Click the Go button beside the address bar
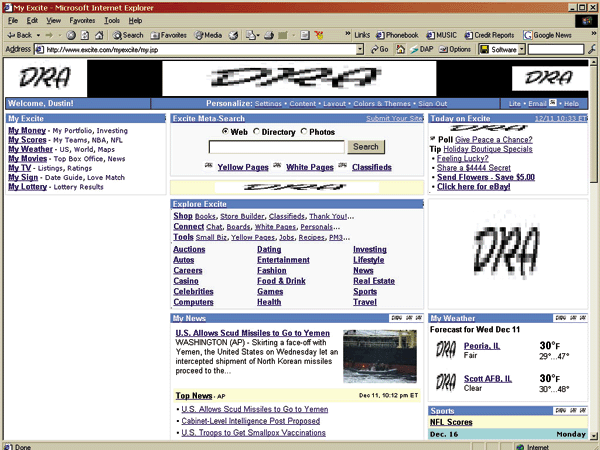 click(x=379, y=48)
